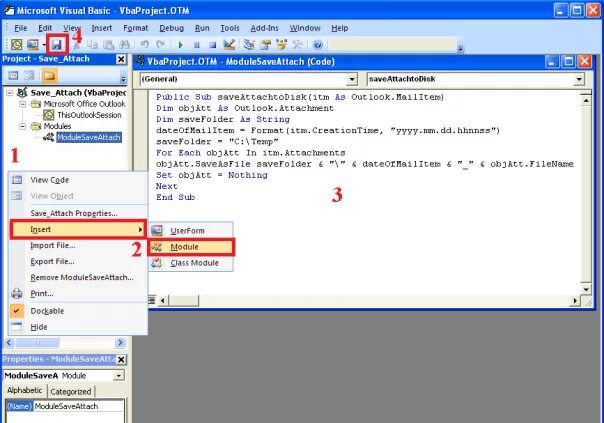
Task: Open the Add-Ins menu
Action: pos(264,28)
